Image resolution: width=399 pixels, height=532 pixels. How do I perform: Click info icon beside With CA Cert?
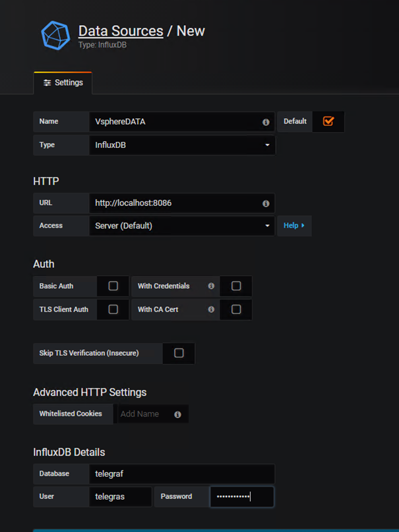tap(211, 310)
